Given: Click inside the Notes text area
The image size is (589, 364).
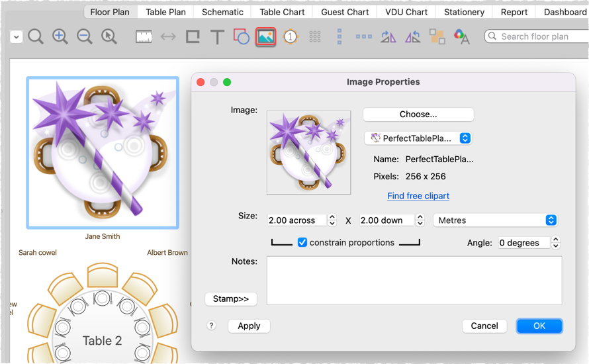Looking at the screenshot, I should pos(414,281).
